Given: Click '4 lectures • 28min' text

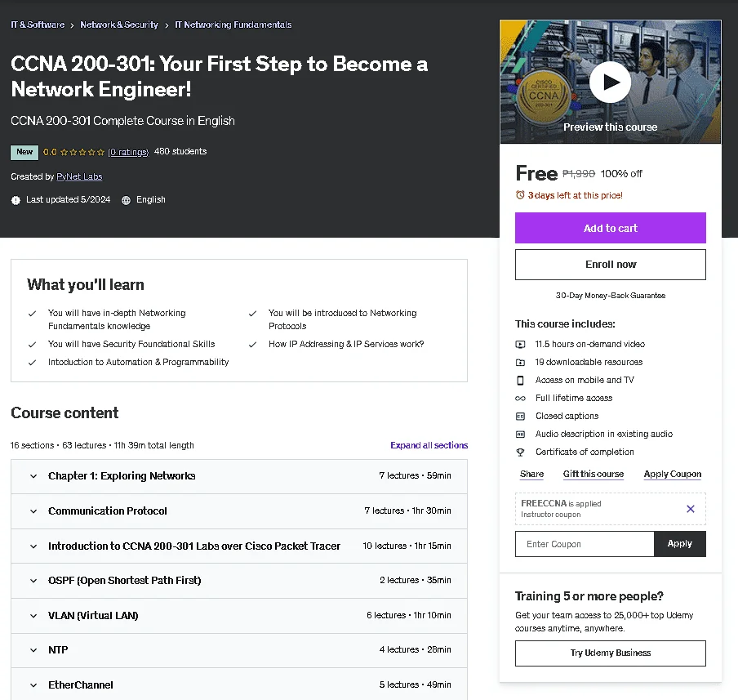Looking at the screenshot, I should click(x=415, y=649).
